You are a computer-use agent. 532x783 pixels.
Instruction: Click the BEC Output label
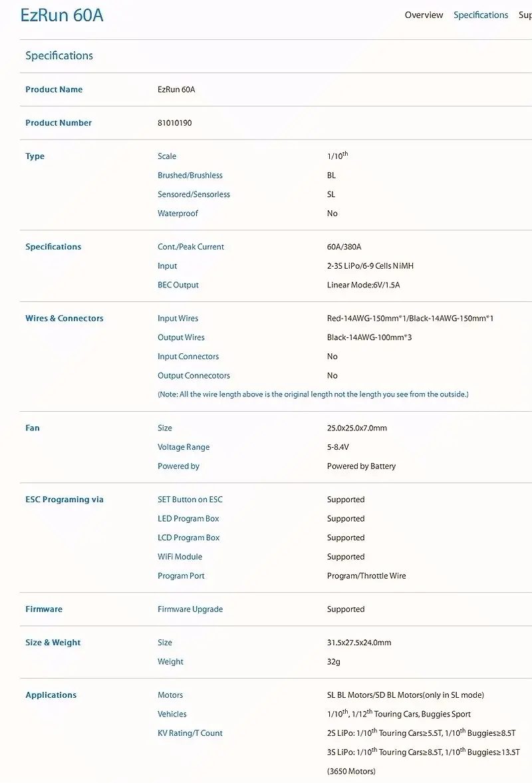[x=178, y=285]
